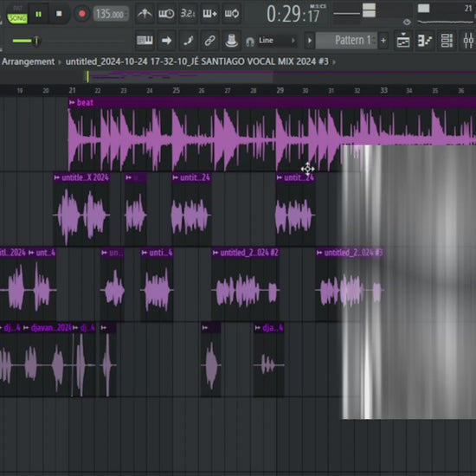Click the JÉ SANTIAGO VOCAL MIX clip name breadcrumb
476x476 pixels.
click(x=197, y=61)
